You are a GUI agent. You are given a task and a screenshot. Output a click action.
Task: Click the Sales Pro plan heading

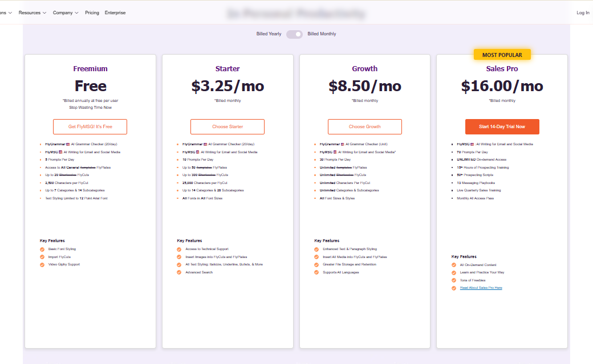(502, 68)
